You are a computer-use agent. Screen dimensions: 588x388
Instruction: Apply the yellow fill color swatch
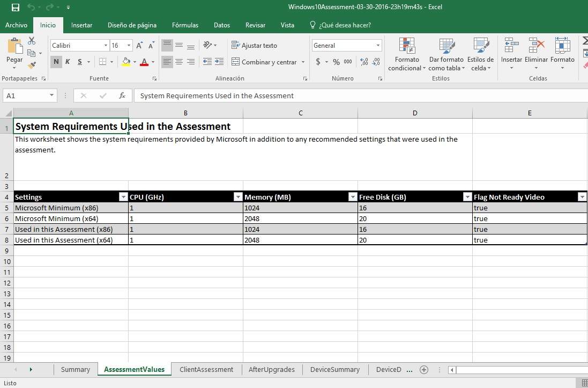(x=126, y=62)
